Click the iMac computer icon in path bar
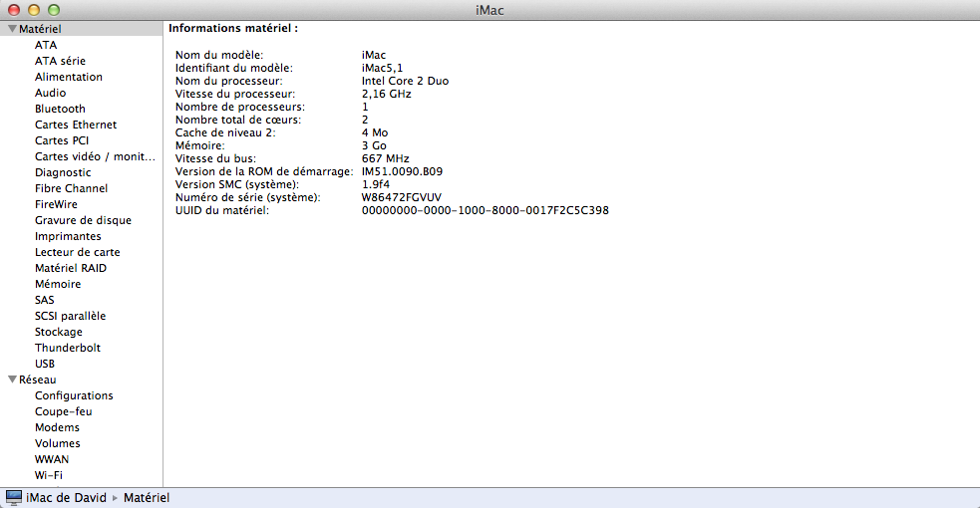This screenshot has height=508, width=980. tap(13, 497)
